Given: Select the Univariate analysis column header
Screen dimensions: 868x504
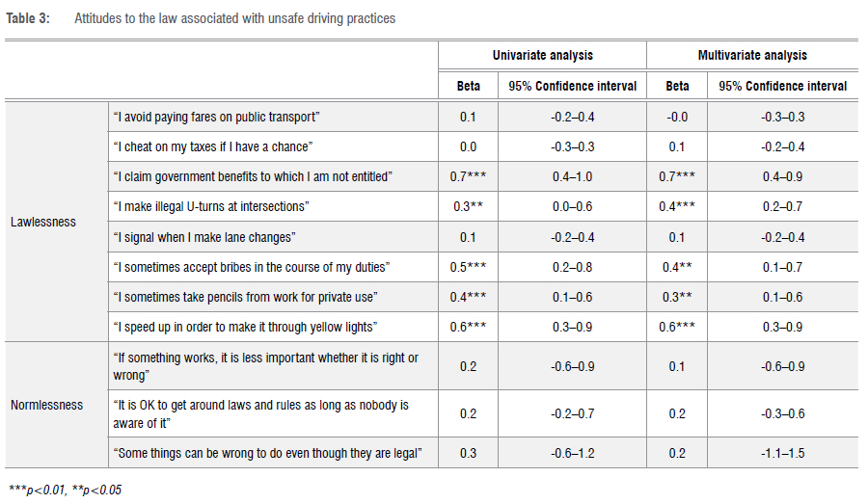Looking at the screenshot, I should pyautogui.click(x=542, y=56).
